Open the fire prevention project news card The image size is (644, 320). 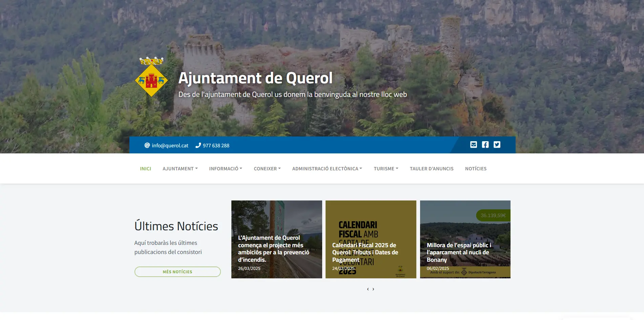tap(276, 239)
